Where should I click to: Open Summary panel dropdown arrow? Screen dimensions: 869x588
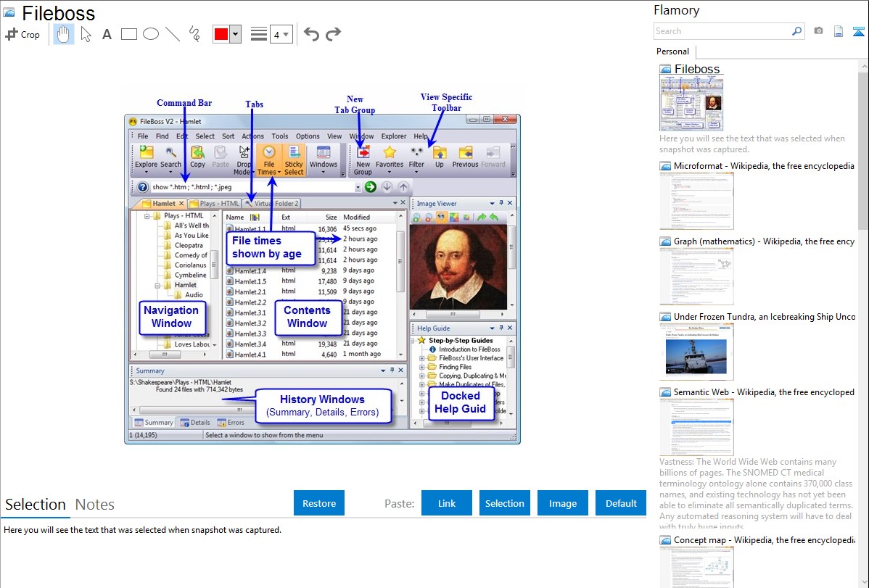[383, 370]
